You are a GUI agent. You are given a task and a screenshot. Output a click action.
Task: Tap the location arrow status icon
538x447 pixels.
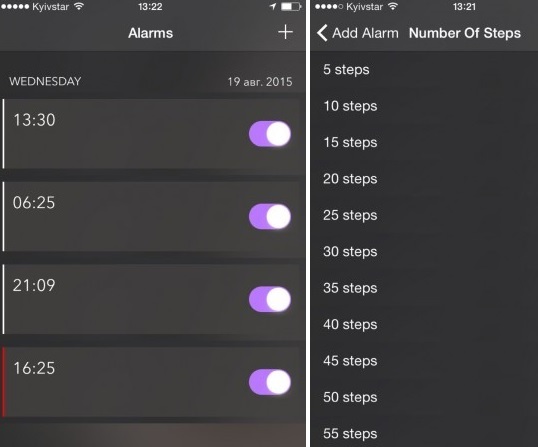(x=273, y=7)
